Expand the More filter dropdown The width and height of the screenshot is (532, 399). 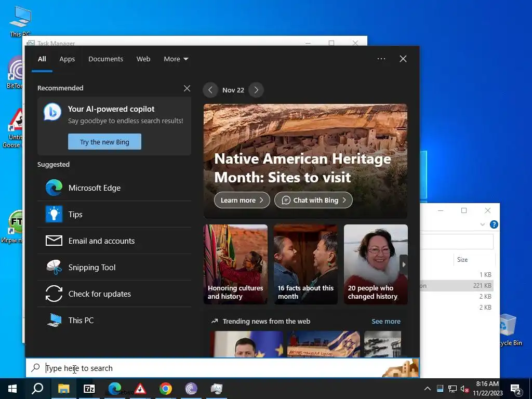176,59
